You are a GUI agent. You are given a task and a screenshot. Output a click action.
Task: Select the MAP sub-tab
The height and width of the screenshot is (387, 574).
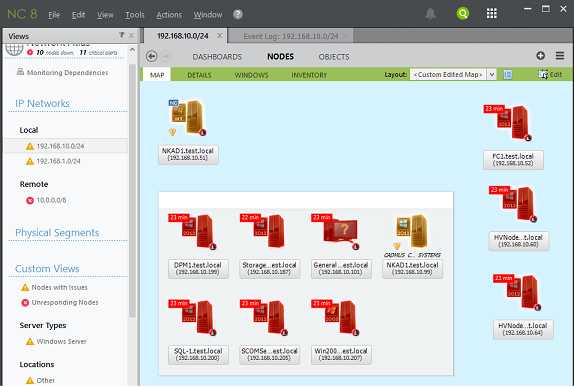point(157,75)
